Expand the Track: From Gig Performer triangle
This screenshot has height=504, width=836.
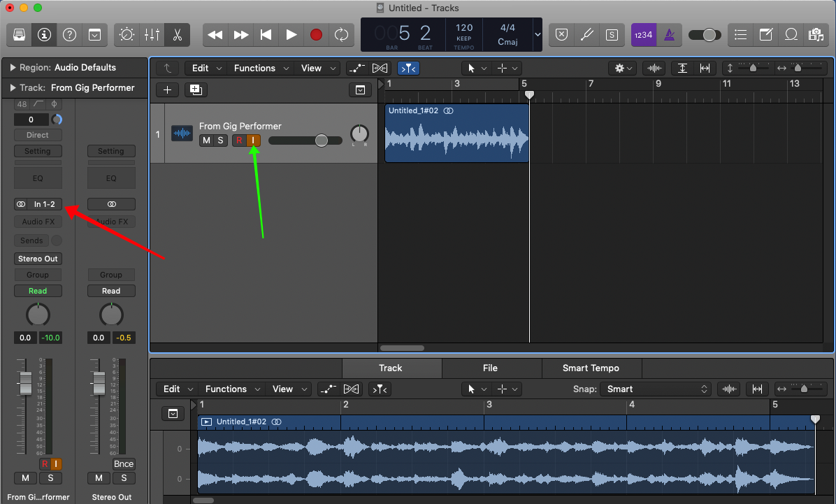(x=13, y=88)
